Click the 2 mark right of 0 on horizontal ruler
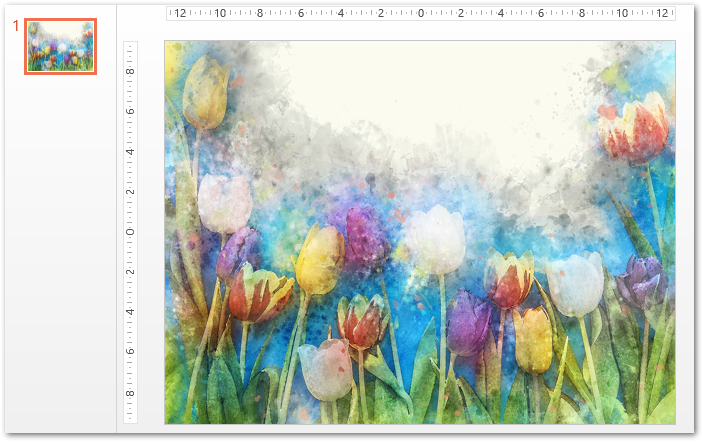This screenshot has width=703, height=442. coord(460,13)
